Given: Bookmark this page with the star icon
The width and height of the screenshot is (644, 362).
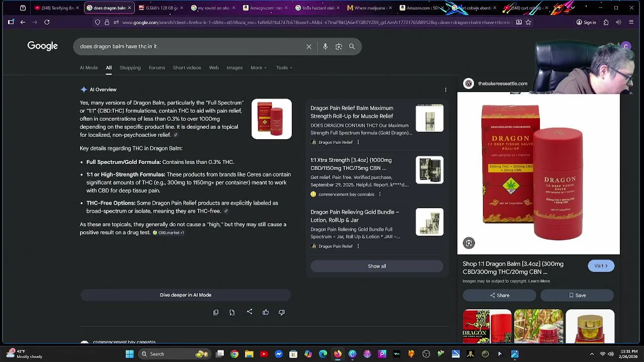Looking at the screenshot, I should coord(528,22).
